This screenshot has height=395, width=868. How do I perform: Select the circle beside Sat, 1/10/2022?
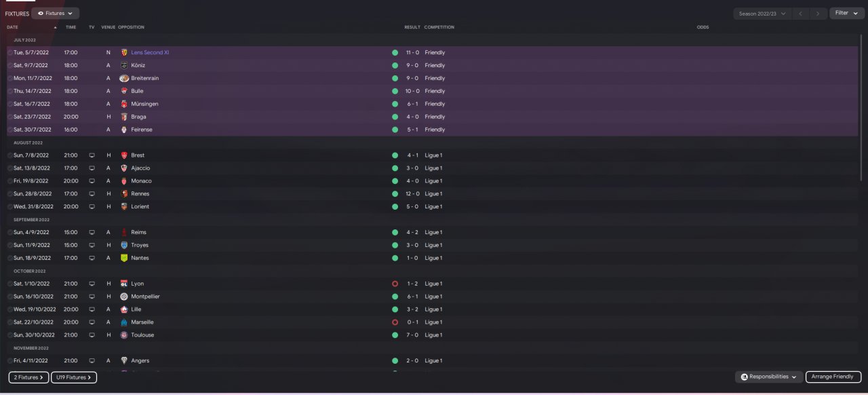click(x=9, y=284)
